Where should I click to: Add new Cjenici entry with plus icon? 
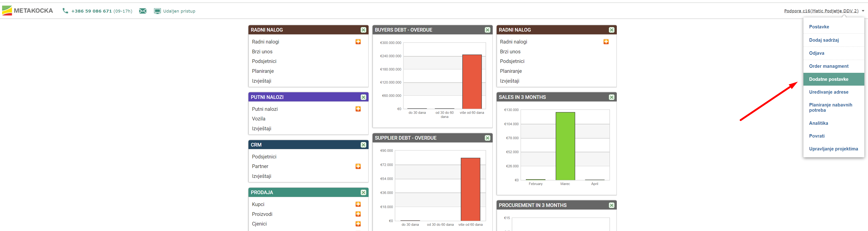tap(358, 224)
